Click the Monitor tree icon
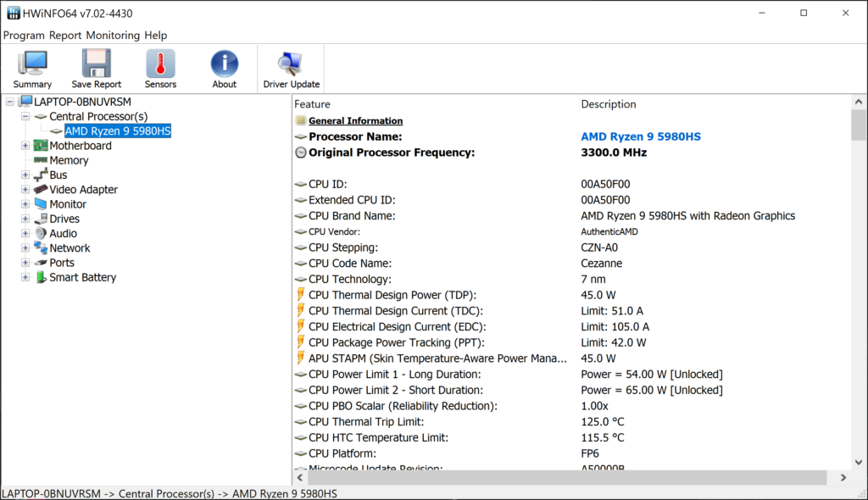 coord(41,203)
